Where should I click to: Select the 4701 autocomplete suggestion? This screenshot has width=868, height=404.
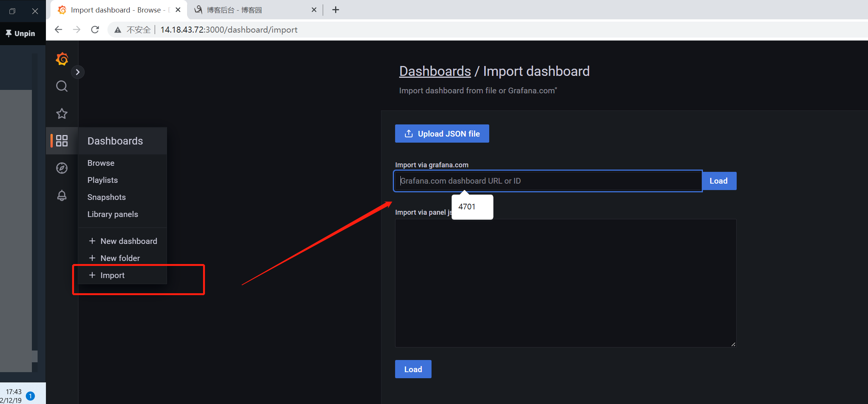click(472, 207)
